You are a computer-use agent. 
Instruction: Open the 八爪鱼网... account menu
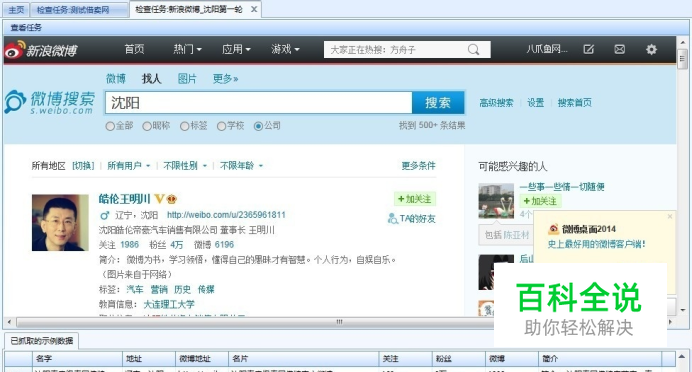546,49
